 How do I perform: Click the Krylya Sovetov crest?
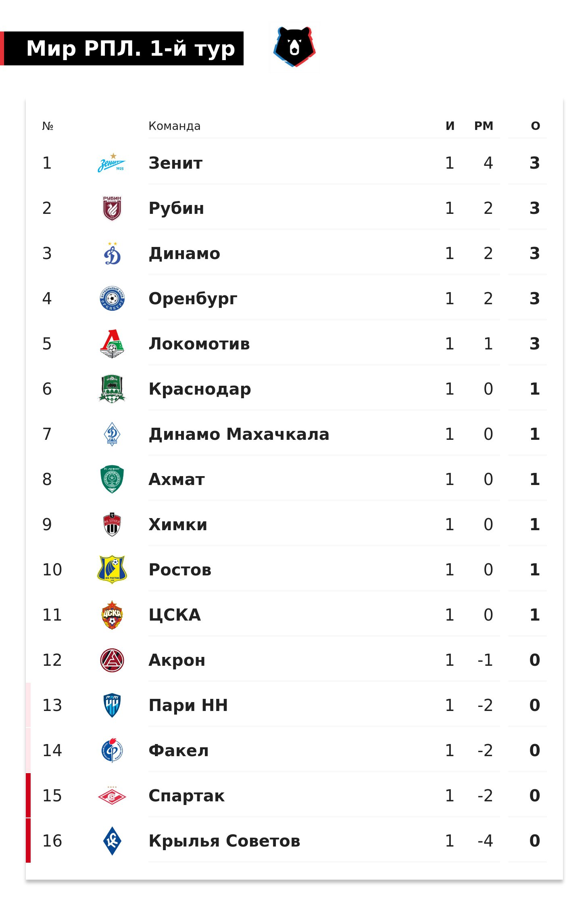(x=112, y=840)
